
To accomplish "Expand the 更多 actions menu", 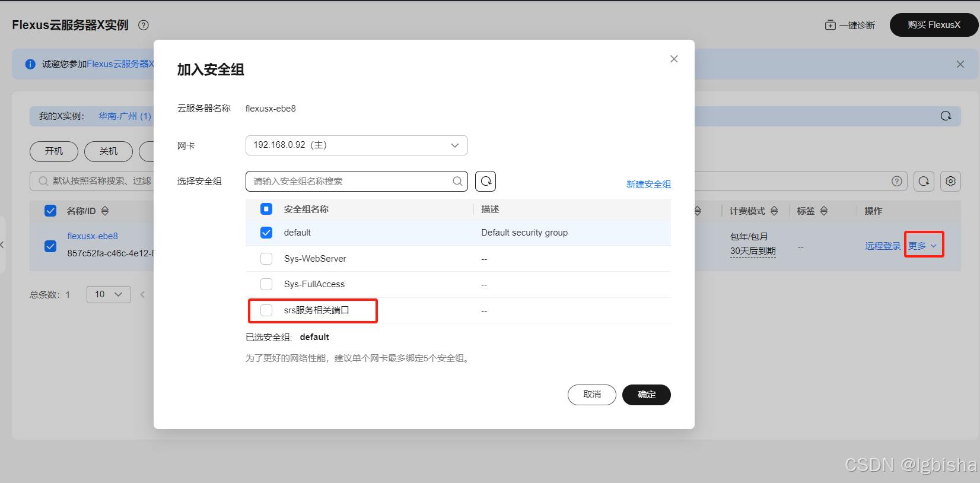I will (922, 246).
